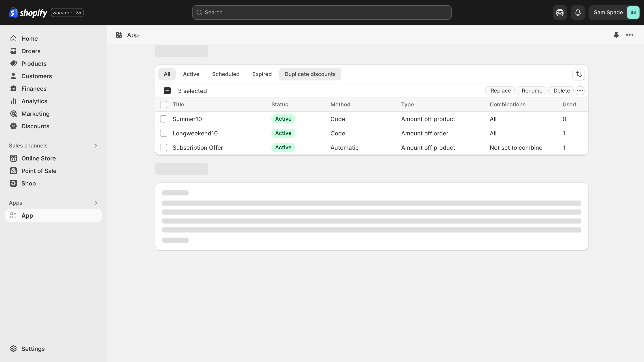Open more bulk actions ellipsis button

pyautogui.click(x=580, y=91)
